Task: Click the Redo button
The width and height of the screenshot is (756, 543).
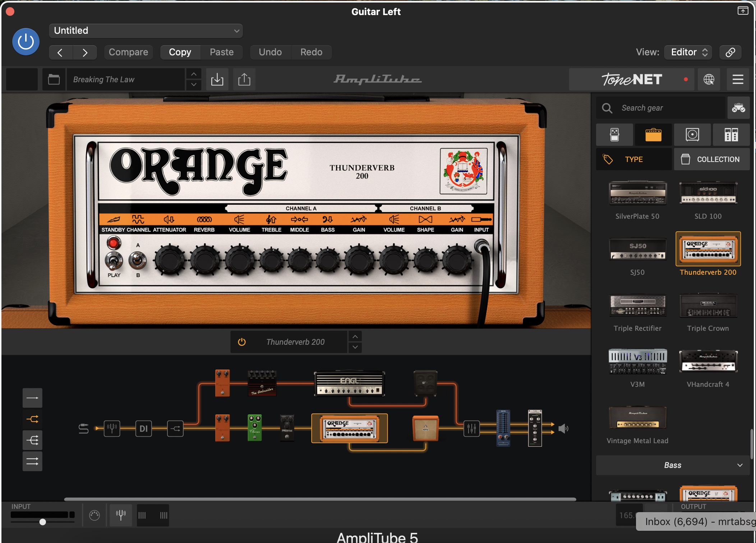Action: [311, 52]
